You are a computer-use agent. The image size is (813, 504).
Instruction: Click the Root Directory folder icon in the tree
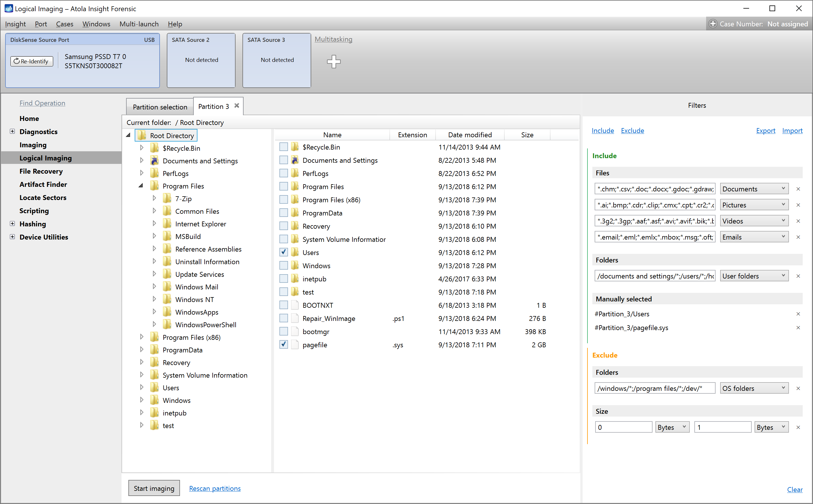tap(142, 135)
